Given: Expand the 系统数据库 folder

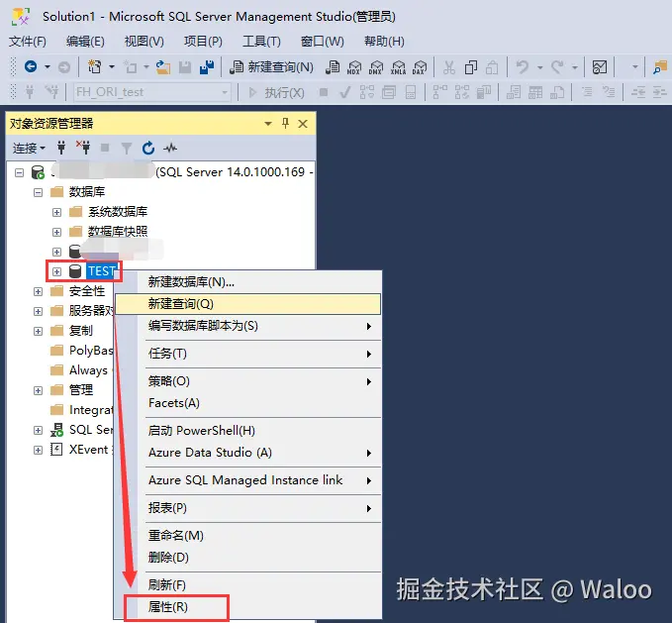Looking at the screenshot, I should click(56, 212).
